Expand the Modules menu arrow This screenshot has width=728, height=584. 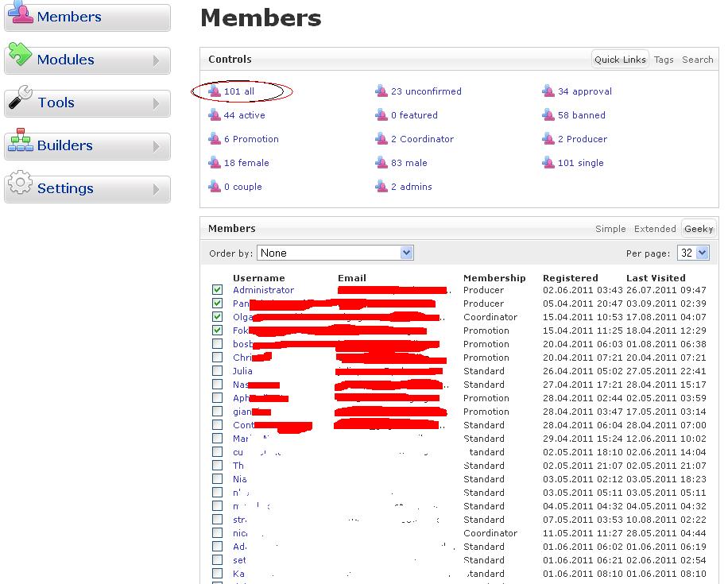(x=157, y=60)
